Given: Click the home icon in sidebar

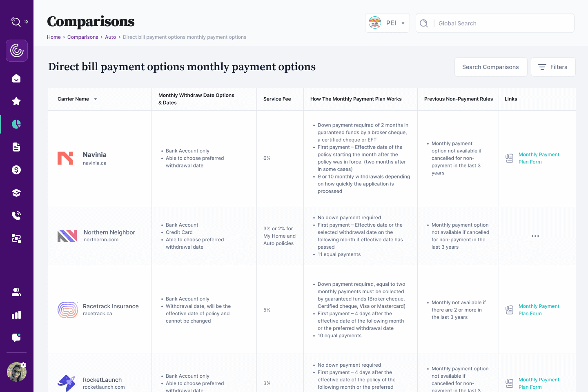Looking at the screenshot, I should coord(16,78).
